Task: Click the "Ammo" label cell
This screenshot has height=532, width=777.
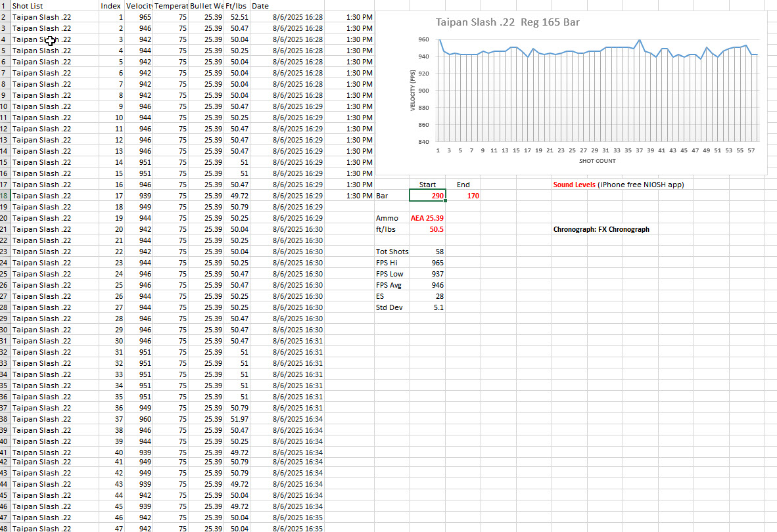Action: 392,218
